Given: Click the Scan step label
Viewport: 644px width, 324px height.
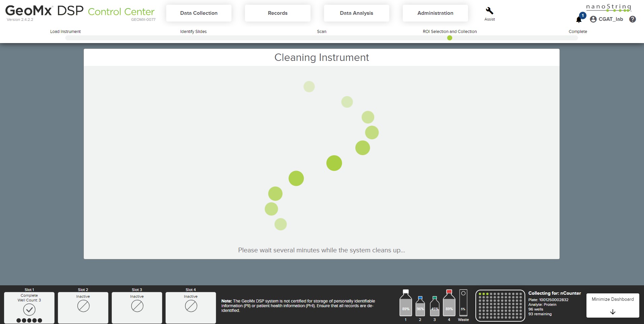Looking at the screenshot, I should [322, 32].
